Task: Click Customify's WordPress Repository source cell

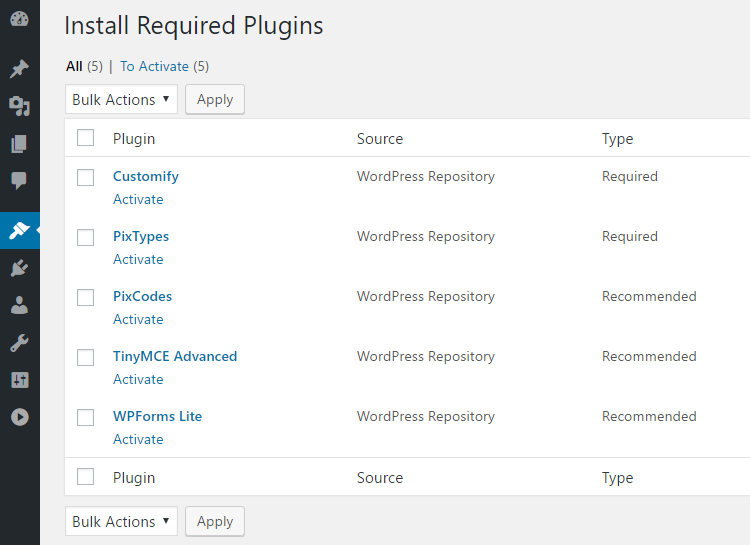Action: (x=426, y=177)
